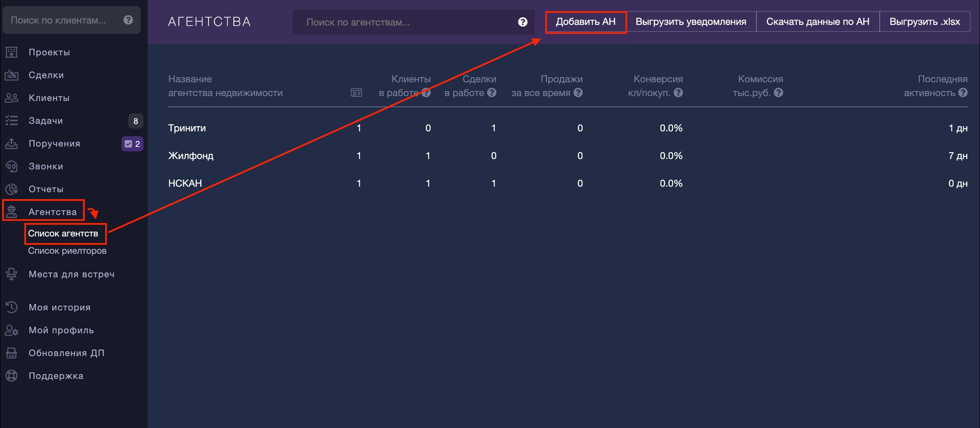Open the Поручения checkbox badge with 2
980x428 pixels.
[x=132, y=144]
